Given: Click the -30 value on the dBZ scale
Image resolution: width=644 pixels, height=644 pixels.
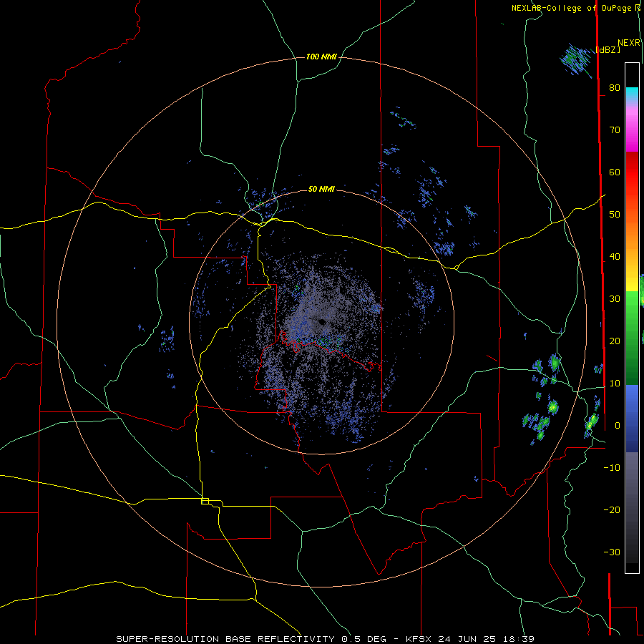Looking at the screenshot, I should [612, 552].
